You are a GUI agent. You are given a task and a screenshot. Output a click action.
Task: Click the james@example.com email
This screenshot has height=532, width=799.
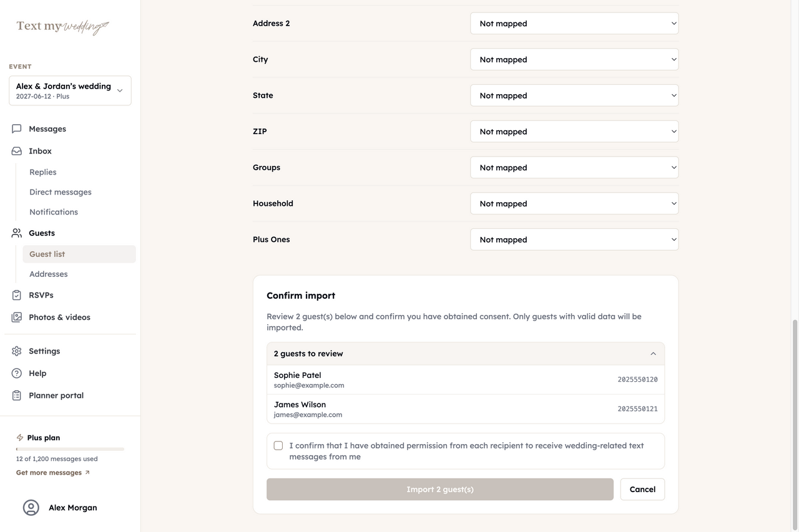coord(308,415)
